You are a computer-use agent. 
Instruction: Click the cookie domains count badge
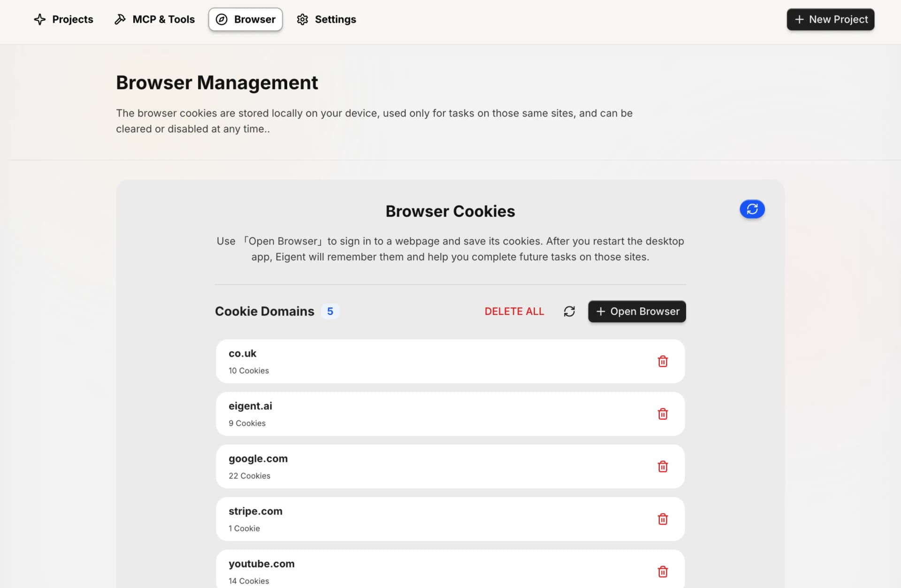tap(330, 312)
